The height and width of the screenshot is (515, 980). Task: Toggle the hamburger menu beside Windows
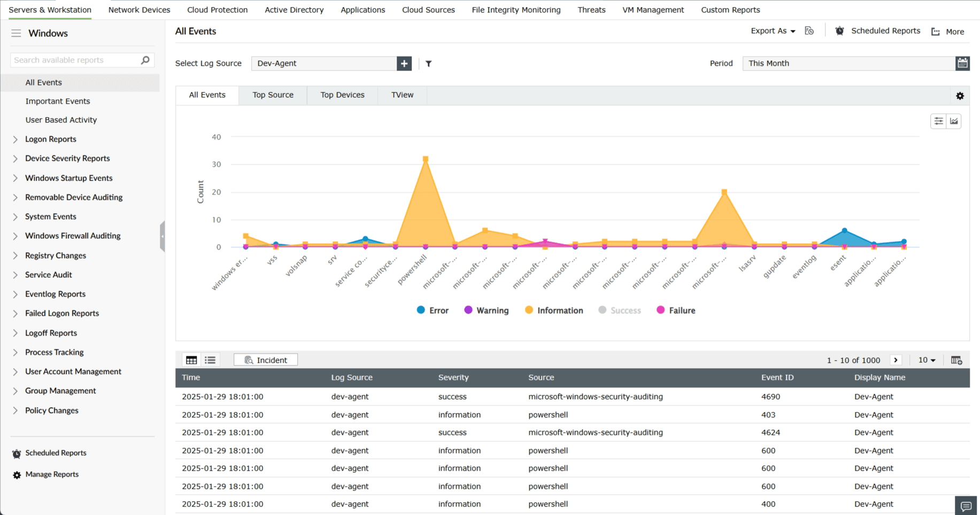pos(16,33)
